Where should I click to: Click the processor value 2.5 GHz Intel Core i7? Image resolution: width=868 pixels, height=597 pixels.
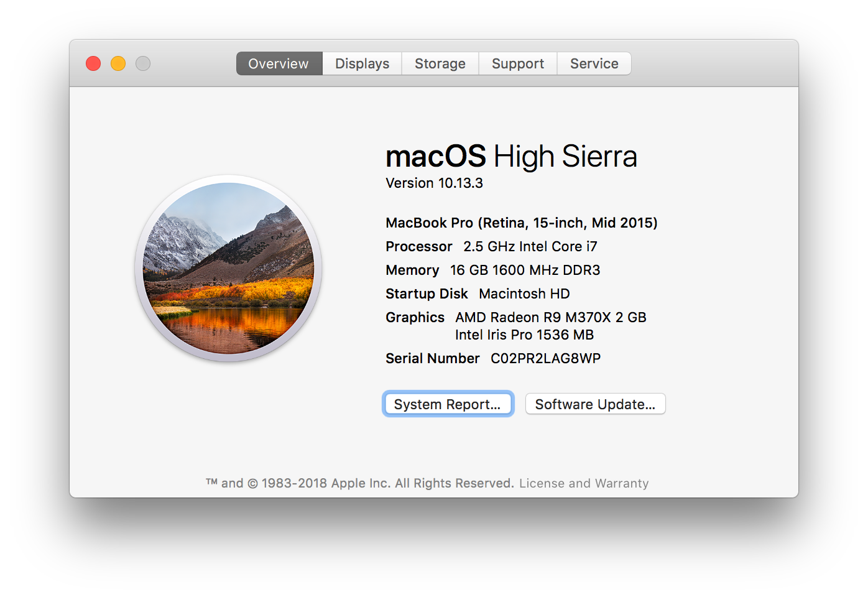530,246
